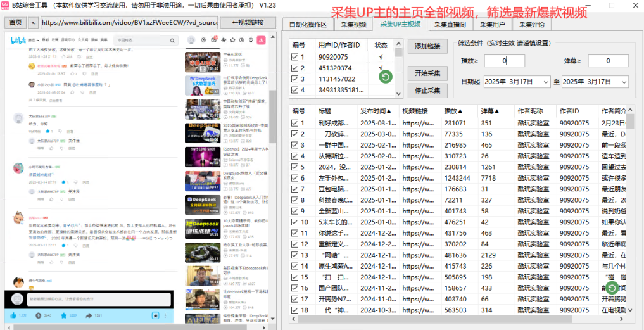Screen dimensions: 644x330
Task: Uncheck row 3 for user ID 1131457022
Action: click(x=294, y=79)
